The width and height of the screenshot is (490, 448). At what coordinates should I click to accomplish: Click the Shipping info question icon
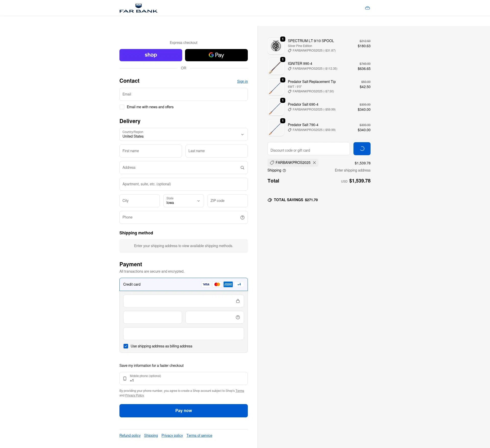tap(284, 171)
